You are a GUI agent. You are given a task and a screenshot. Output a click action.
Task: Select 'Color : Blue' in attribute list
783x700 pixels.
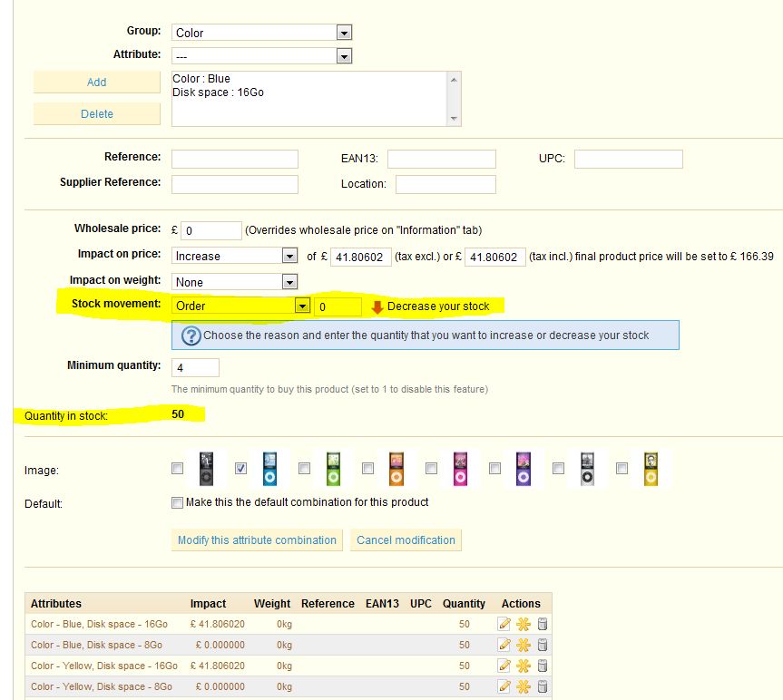201,79
